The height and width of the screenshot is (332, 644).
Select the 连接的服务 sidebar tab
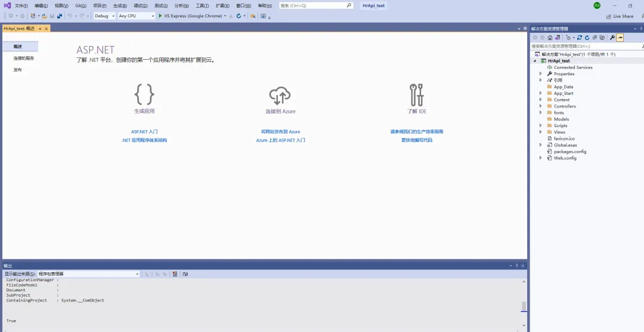pyautogui.click(x=24, y=59)
